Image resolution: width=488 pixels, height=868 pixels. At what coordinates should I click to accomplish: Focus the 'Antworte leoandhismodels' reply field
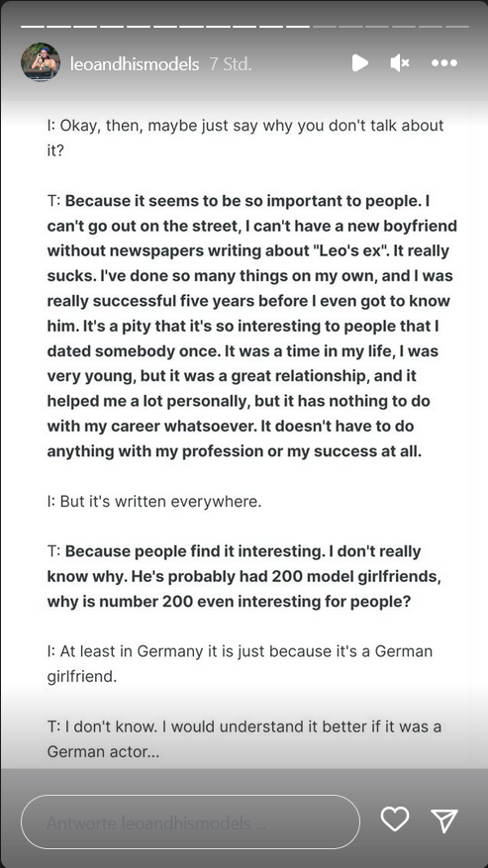[190, 822]
